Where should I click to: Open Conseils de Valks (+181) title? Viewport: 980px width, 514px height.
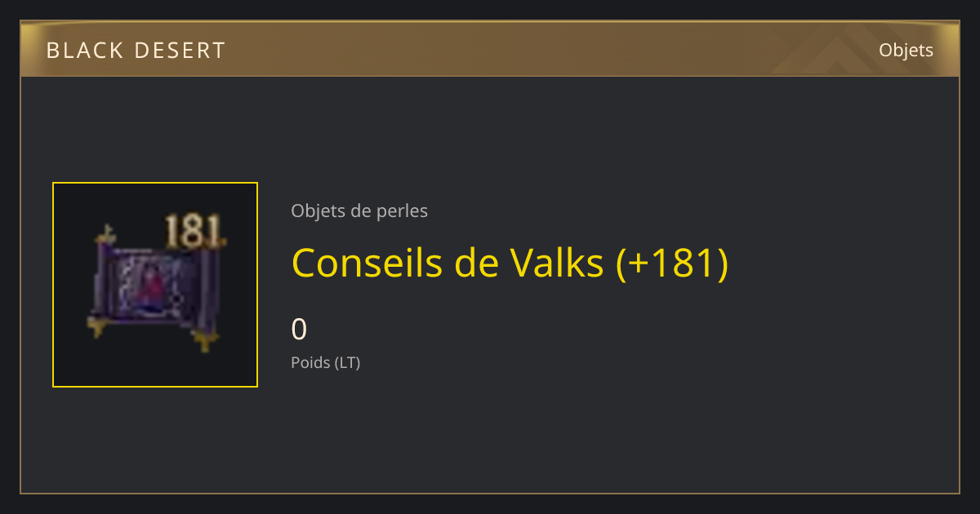(510, 263)
